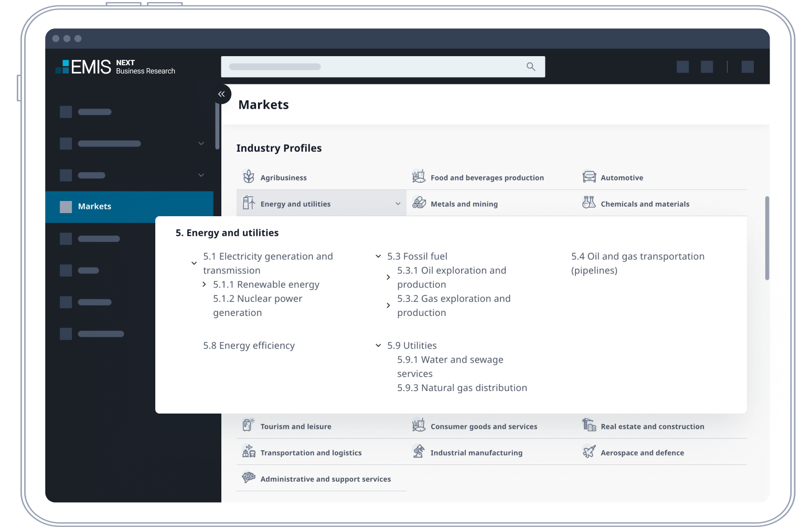Collapse the Energy and utilities dropdown
Viewport: 812px width, 529px height.
(398, 204)
